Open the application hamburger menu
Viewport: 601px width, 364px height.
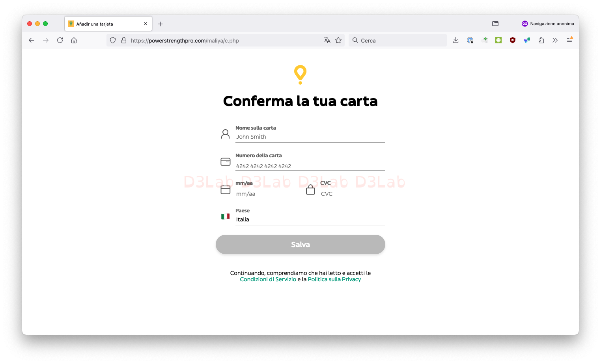569,40
